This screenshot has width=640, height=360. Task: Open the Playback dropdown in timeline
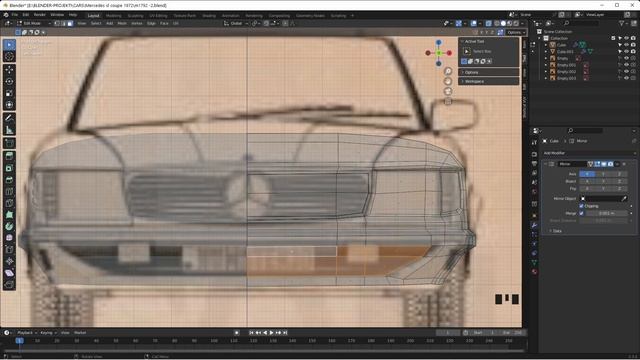[x=27, y=333]
